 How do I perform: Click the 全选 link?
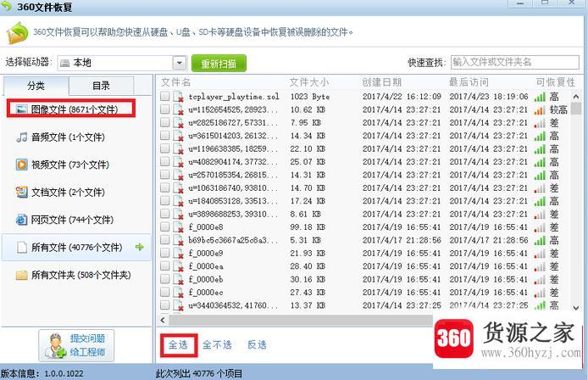pos(178,344)
